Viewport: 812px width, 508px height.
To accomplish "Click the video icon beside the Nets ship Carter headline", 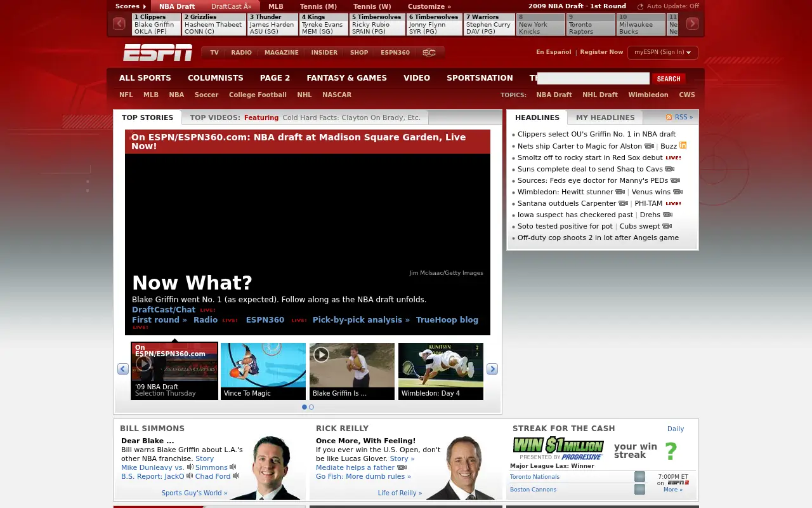I will coord(649,146).
